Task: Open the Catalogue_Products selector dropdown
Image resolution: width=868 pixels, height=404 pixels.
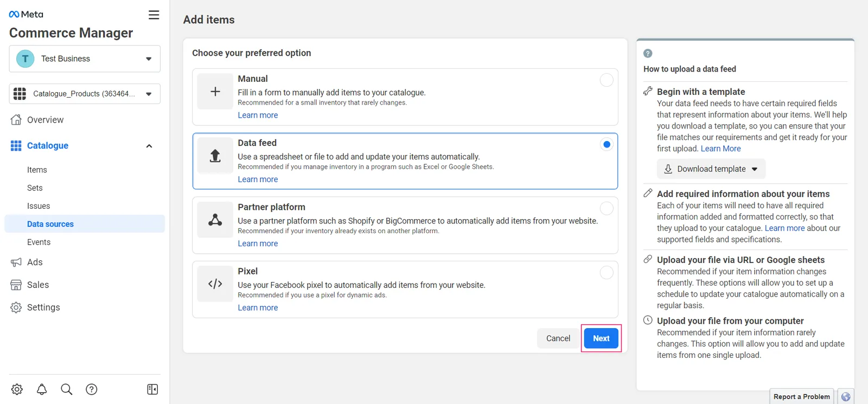Action: (x=85, y=94)
